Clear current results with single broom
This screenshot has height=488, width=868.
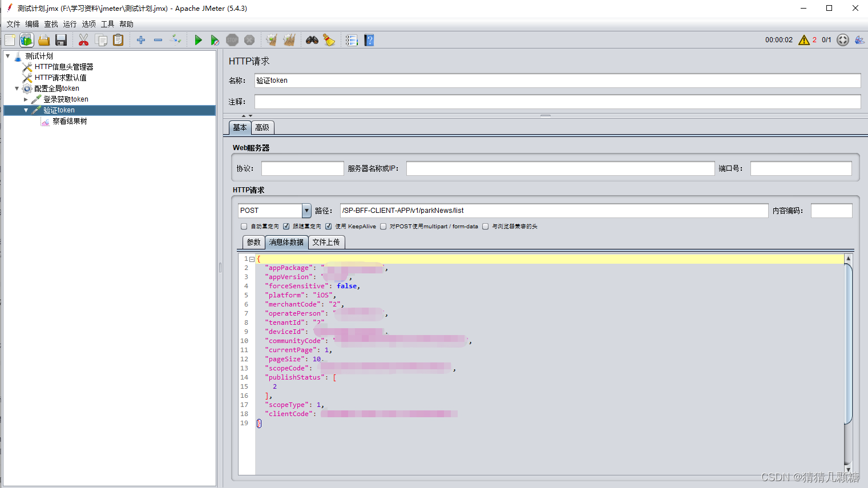pos(272,40)
